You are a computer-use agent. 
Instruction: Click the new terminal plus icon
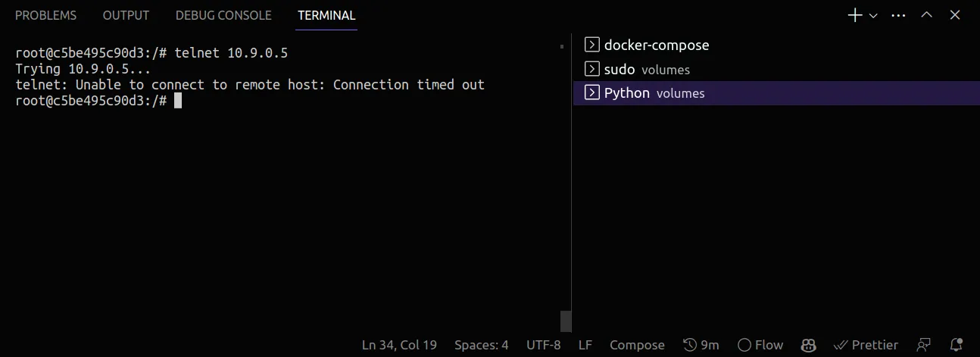(x=854, y=15)
